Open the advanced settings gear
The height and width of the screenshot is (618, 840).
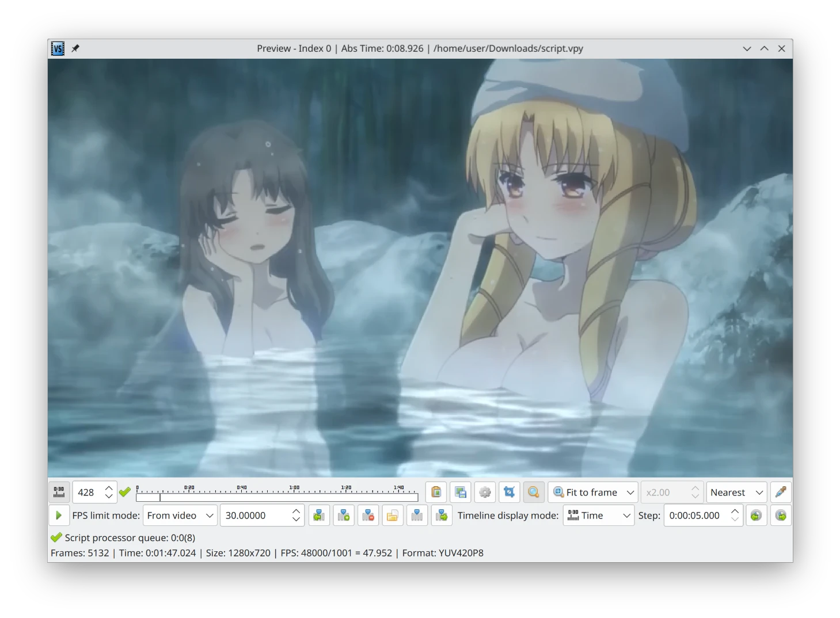coord(485,493)
